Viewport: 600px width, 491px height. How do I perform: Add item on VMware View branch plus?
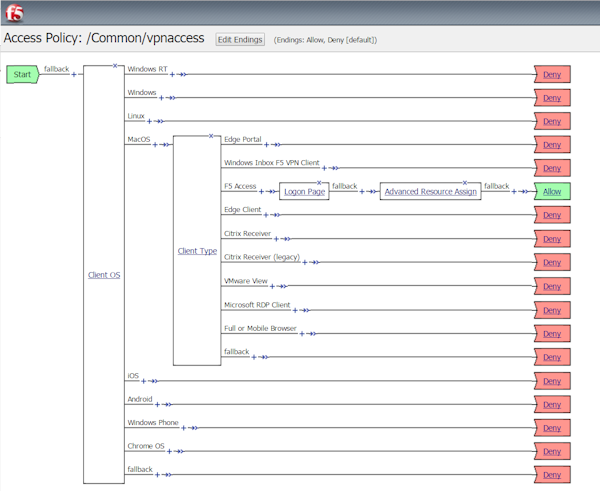(272, 286)
